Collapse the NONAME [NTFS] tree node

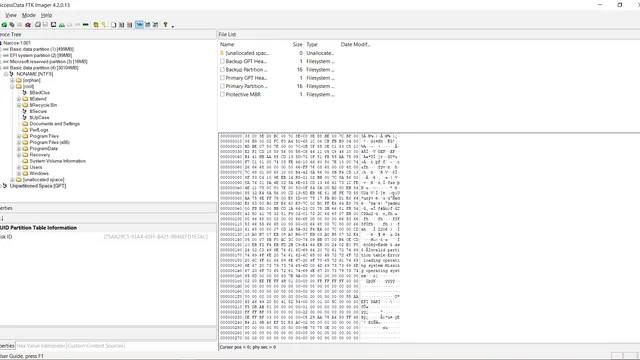tap(6, 74)
